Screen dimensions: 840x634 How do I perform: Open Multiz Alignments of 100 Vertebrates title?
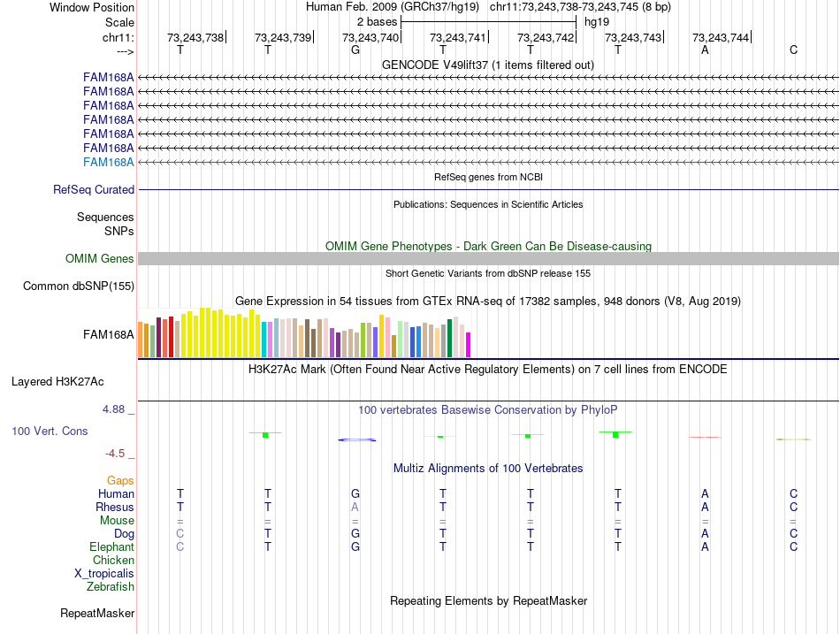tap(487, 468)
